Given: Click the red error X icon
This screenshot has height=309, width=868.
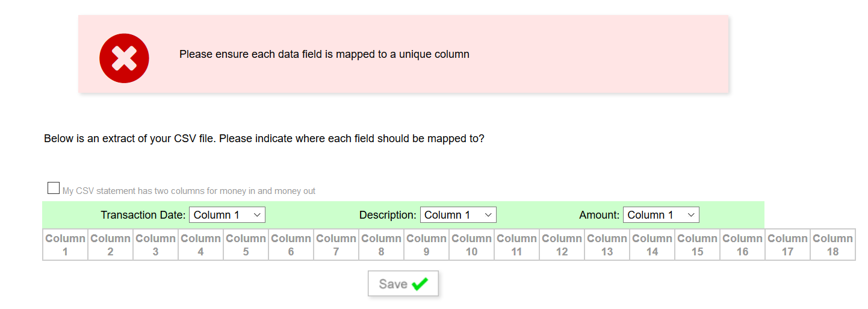Looking at the screenshot, I should pos(124,58).
